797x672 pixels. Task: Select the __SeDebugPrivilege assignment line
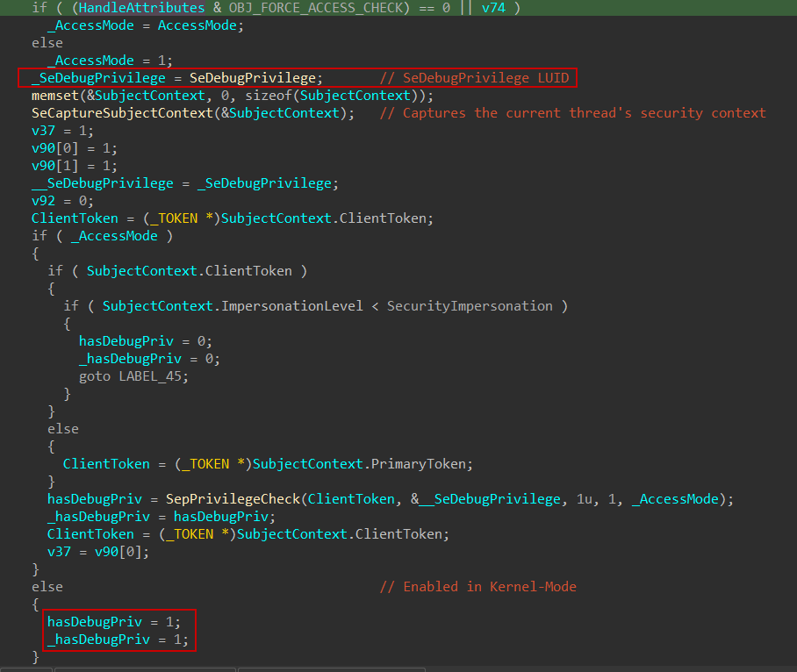(185, 183)
